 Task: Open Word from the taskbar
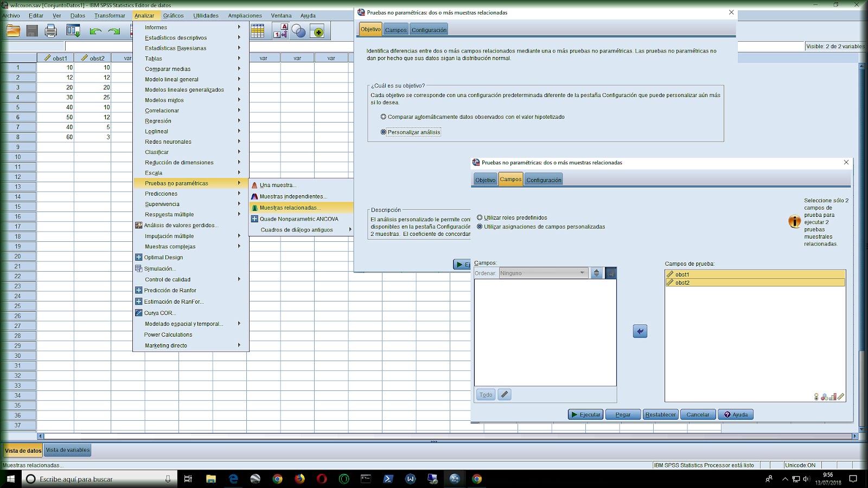(410, 479)
